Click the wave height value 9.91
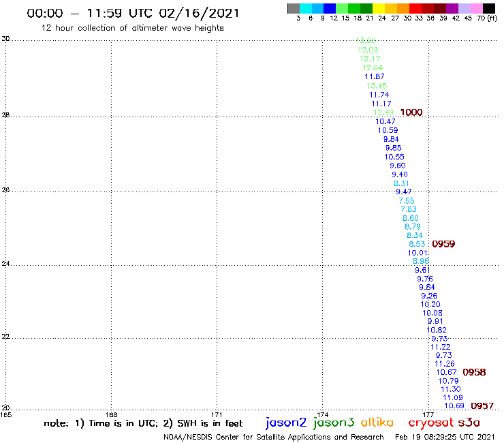The height and width of the screenshot is (443, 504). (435, 321)
